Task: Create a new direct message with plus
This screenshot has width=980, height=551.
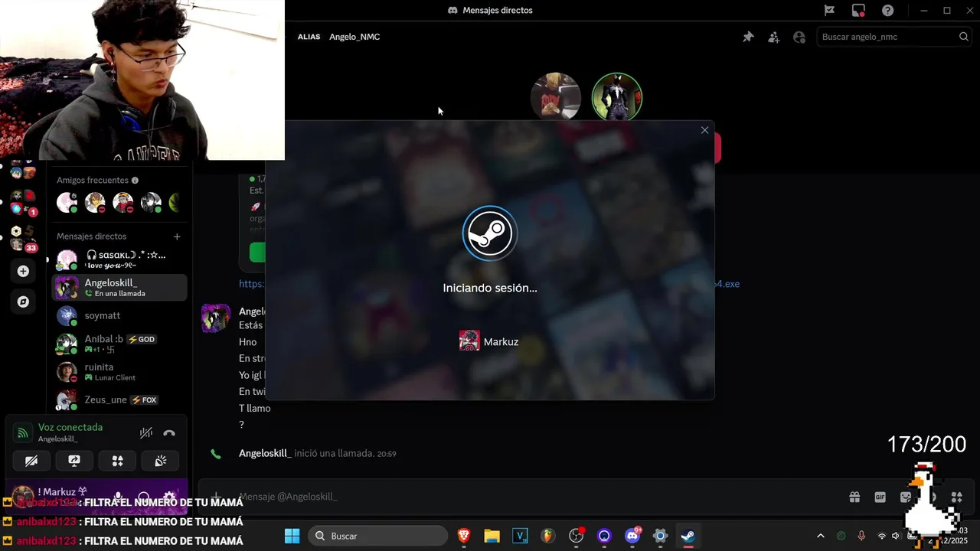Action: click(x=177, y=236)
